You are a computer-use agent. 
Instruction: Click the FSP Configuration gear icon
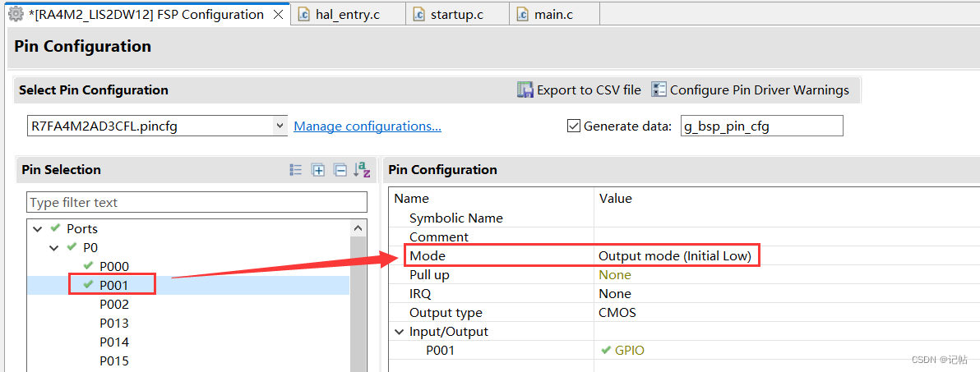[16, 14]
